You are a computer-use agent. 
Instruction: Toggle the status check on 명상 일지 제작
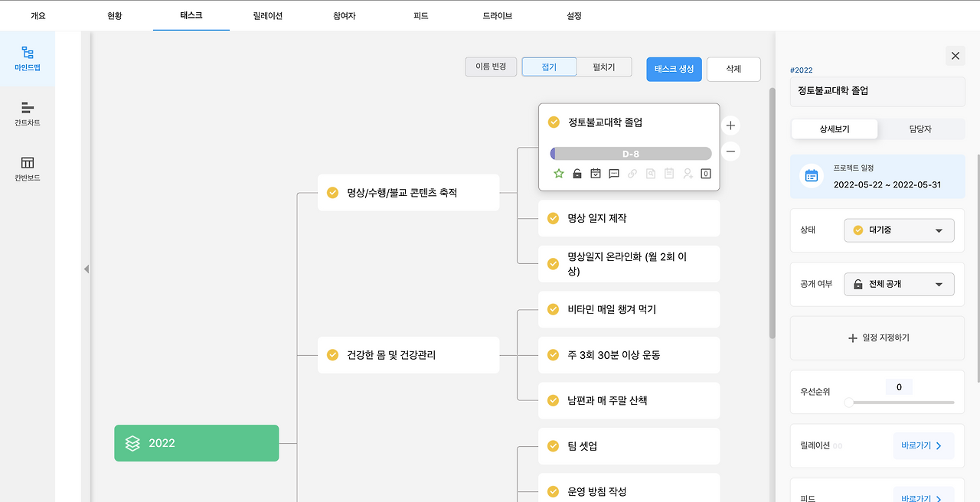click(553, 218)
